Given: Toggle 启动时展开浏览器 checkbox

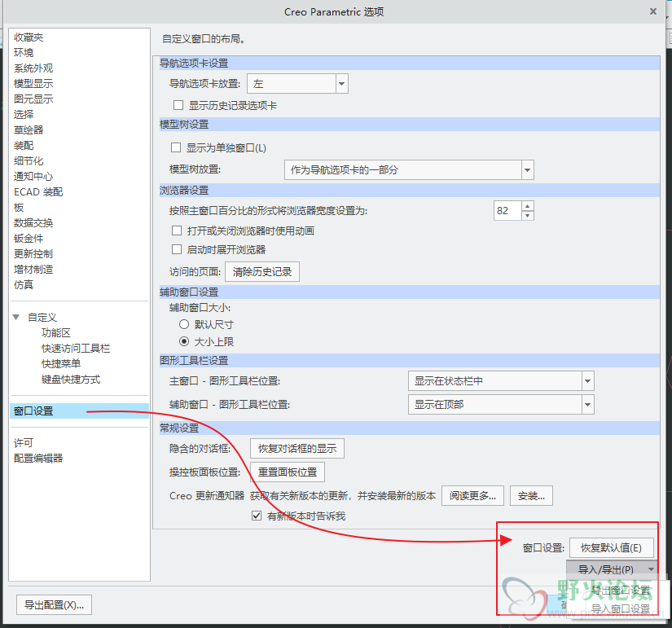Looking at the screenshot, I should point(177,249).
